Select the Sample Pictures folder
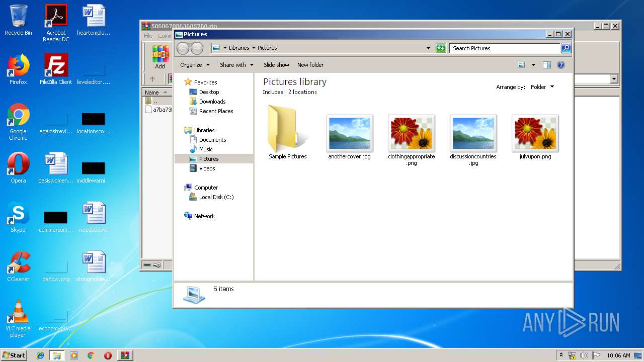This screenshot has height=362, width=644. tap(288, 132)
